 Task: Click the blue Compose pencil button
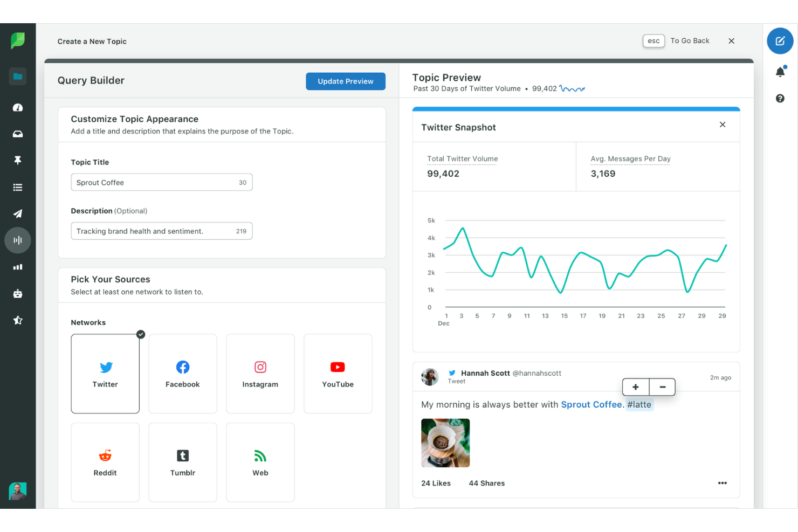coord(780,41)
